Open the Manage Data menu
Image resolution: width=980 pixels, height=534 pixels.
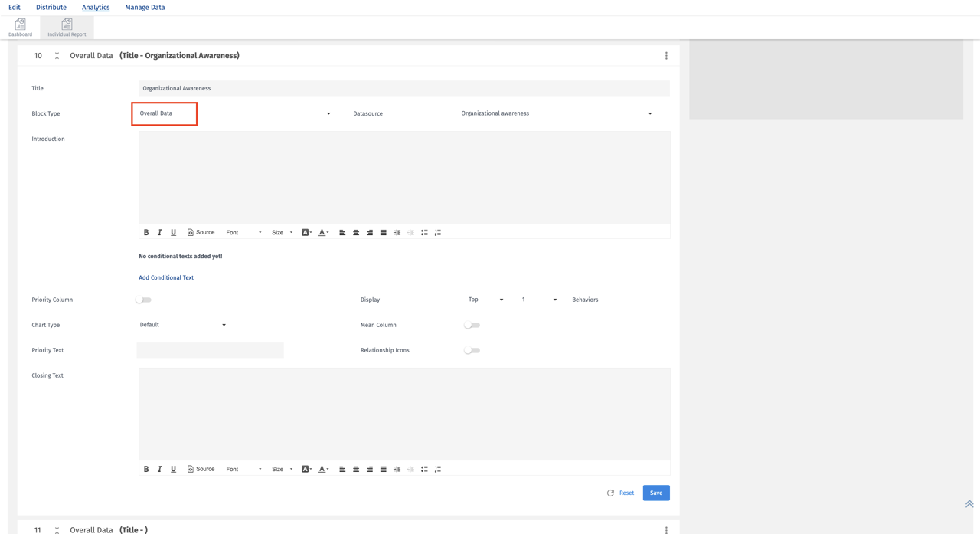coord(145,7)
